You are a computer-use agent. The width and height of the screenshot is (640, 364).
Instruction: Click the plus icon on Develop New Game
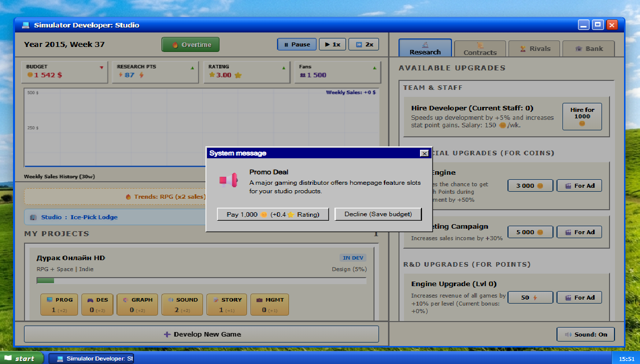[167, 335]
